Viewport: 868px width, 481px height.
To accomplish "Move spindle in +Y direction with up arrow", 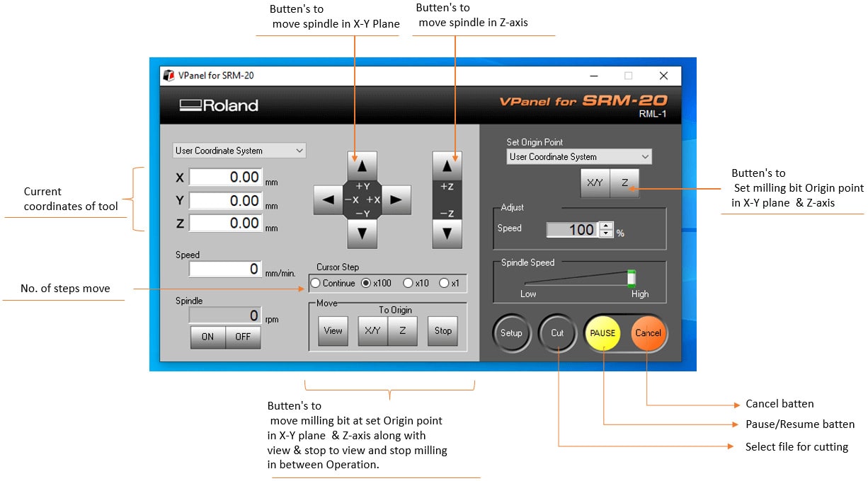I will [362, 166].
